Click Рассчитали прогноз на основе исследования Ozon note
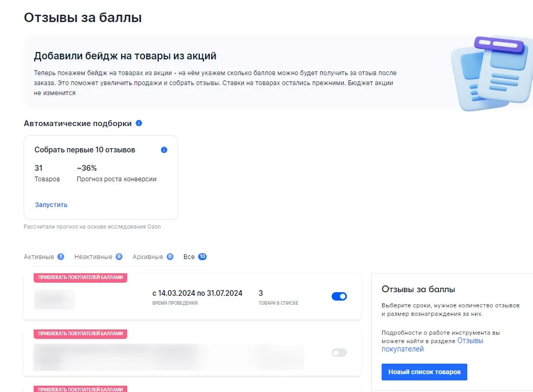This screenshot has width=533, height=392. (x=92, y=226)
